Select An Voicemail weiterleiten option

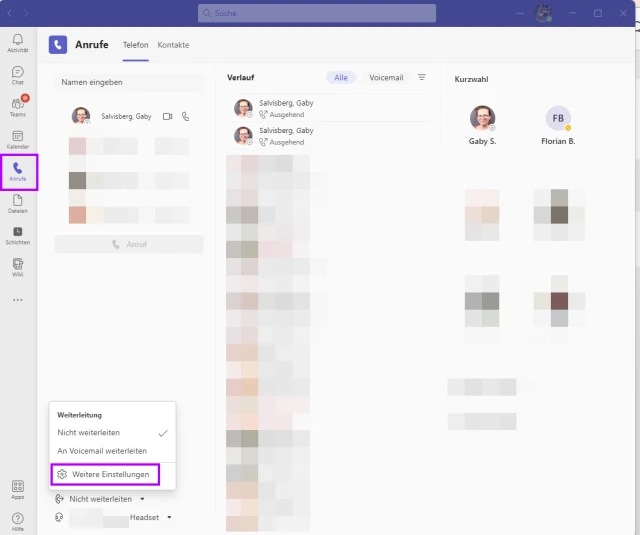102,451
